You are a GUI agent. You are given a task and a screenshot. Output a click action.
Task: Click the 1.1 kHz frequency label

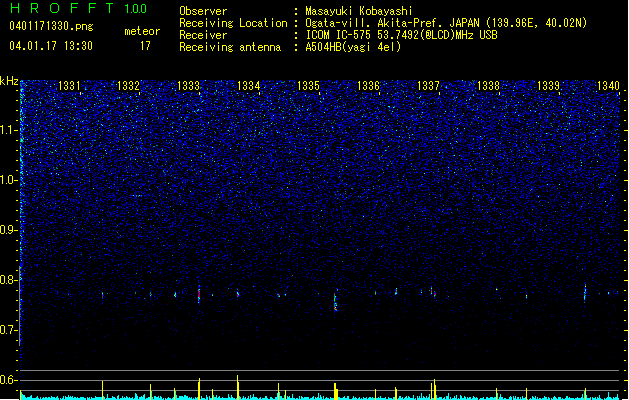(x=8, y=130)
